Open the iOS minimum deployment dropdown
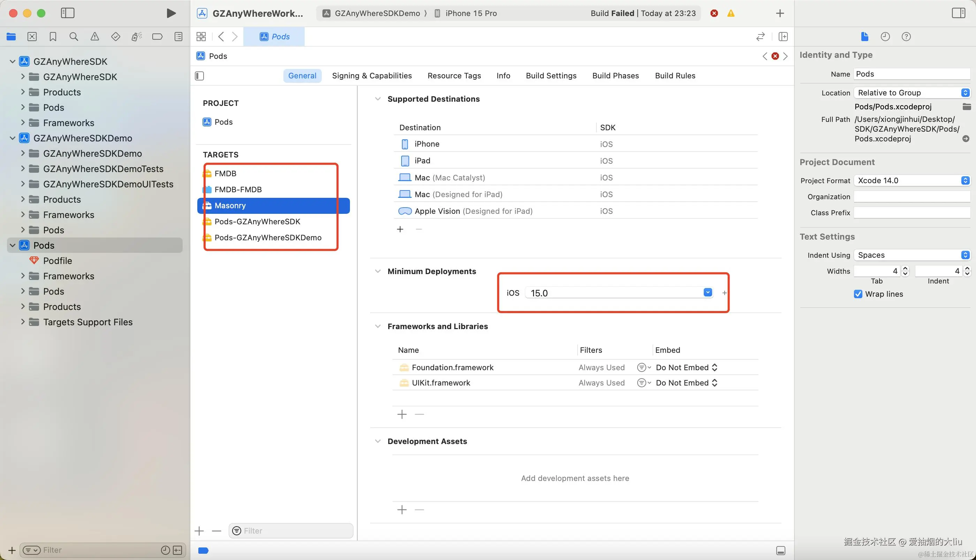 (x=707, y=293)
